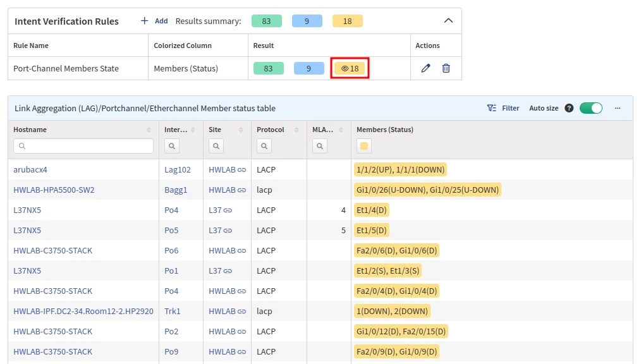Click link icon next to arubacx4's HWLAB site
This screenshot has height=364, width=641.
241,170
